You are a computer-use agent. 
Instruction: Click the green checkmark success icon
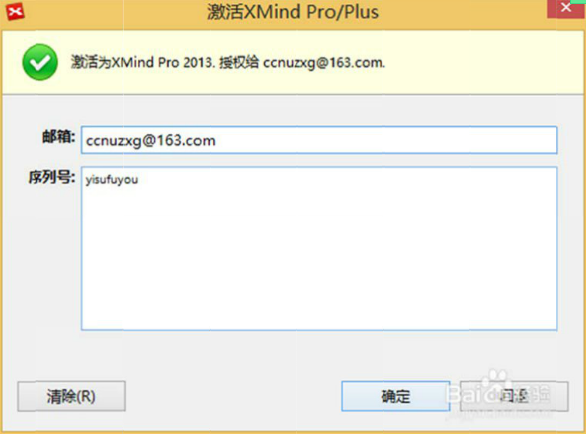click(40, 62)
